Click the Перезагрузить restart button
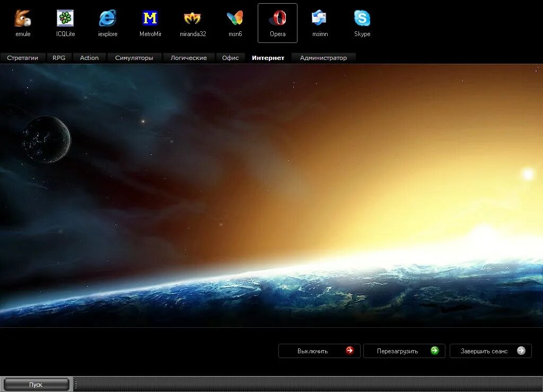Screen dimensions: 543x392 click(404, 351)
